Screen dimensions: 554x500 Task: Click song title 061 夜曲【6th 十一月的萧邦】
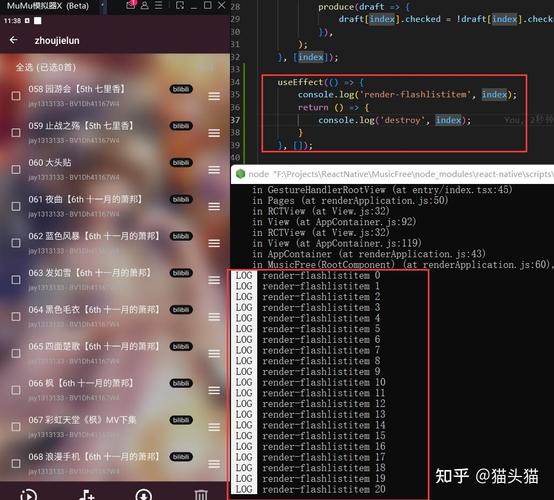point(85,199)
